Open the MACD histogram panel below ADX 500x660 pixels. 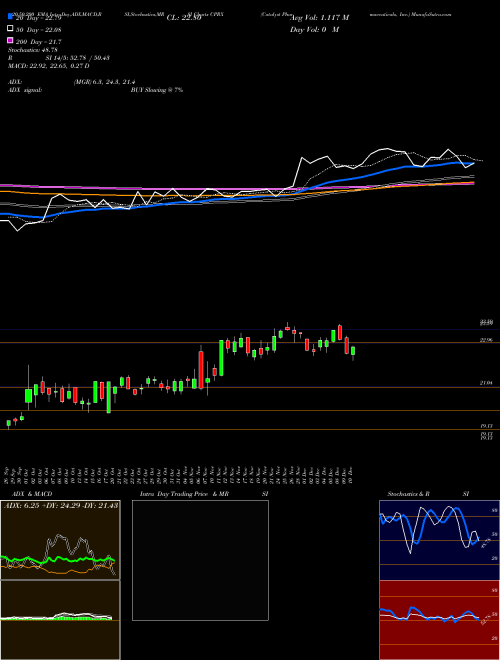(60, 620)
